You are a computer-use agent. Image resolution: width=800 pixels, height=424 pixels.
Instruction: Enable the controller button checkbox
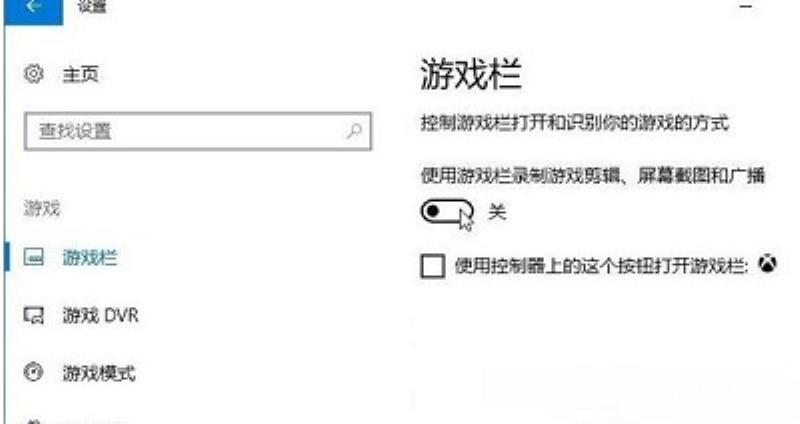coord(433,266)
